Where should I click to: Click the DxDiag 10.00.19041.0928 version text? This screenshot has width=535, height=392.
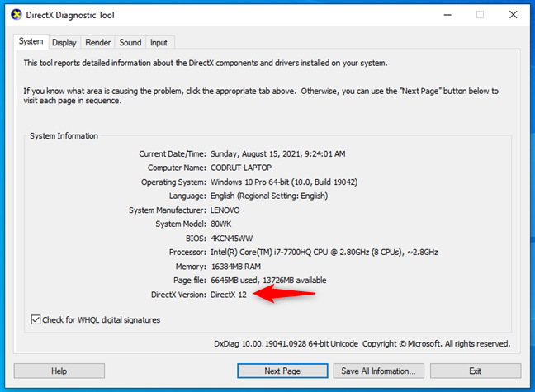[x=286, y=344]
